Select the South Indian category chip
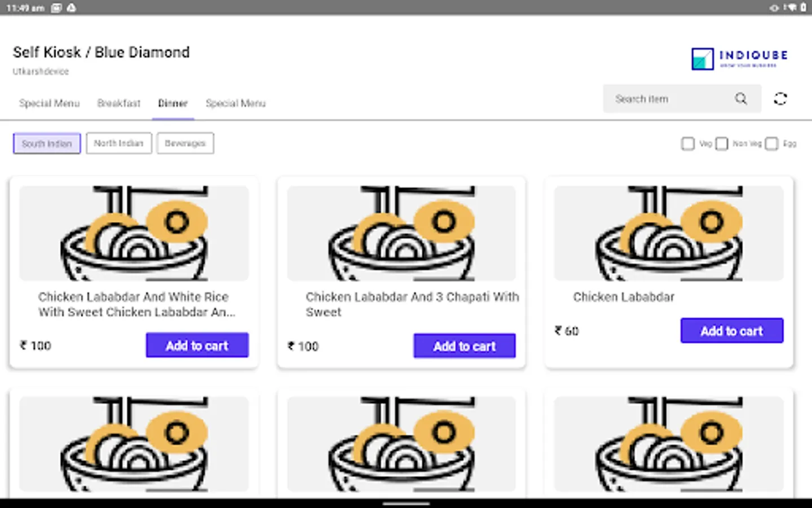The image size is (812, 508). click(47, 143)
